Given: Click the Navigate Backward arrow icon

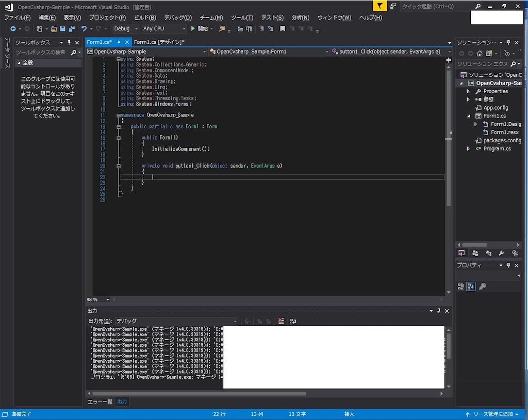Looking at the screenshot, I should [13, 29].
